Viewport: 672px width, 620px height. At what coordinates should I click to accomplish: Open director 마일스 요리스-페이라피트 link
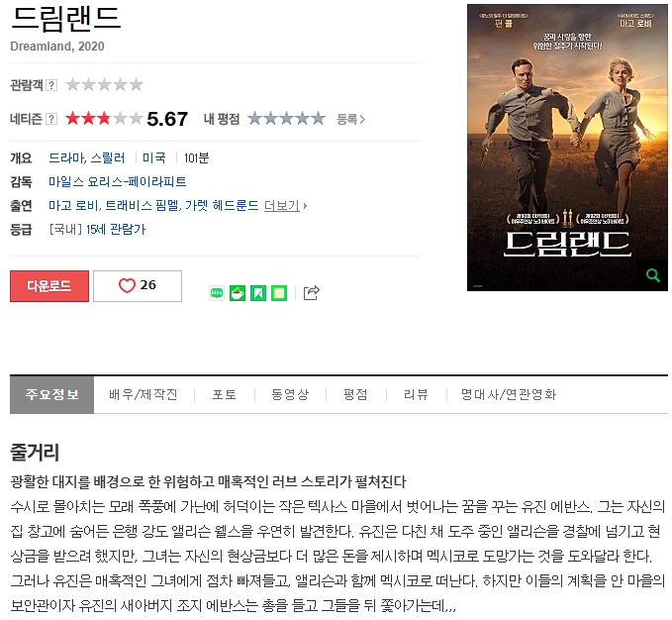point(118,182)
